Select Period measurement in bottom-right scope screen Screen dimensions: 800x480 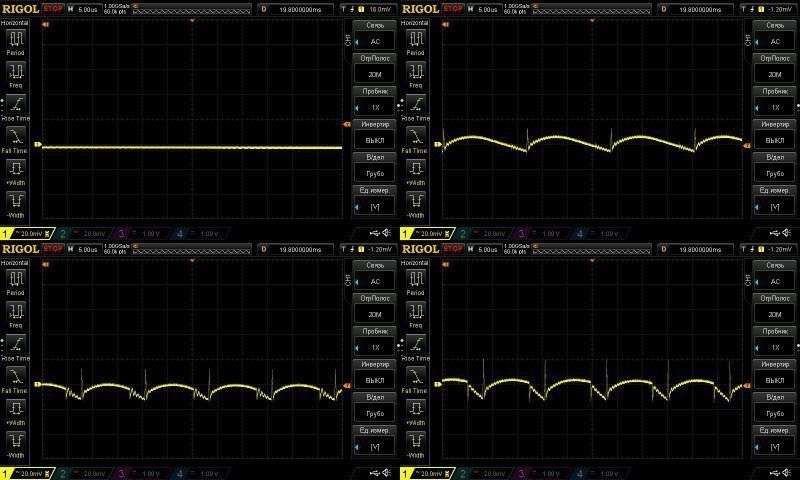[416, 283]
